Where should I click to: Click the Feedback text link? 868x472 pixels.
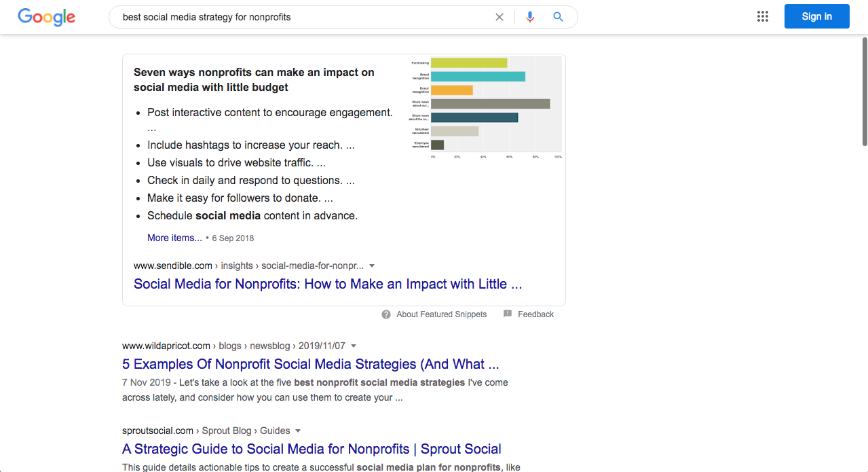[x=535, y=314]
